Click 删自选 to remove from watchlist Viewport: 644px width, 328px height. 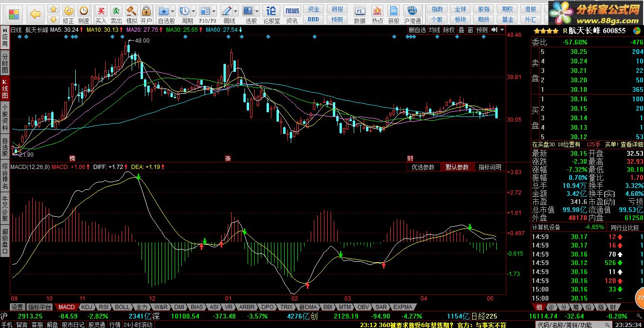[x=417, y=29]
